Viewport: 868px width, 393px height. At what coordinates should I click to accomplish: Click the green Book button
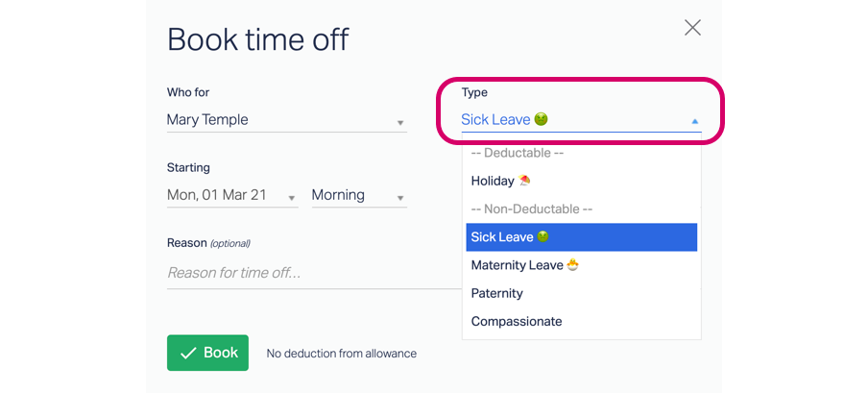[207, 353]
